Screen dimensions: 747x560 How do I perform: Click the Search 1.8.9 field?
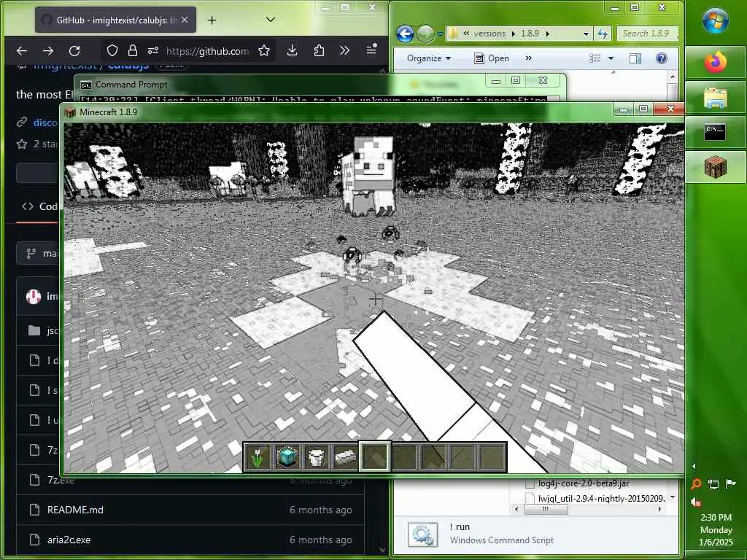point(647,34)
